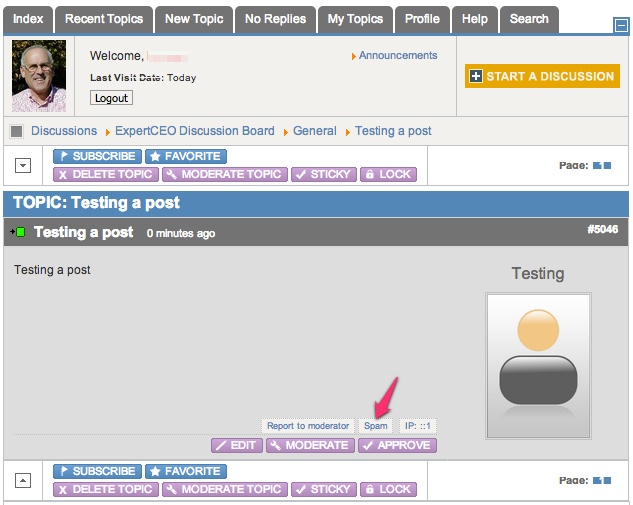This screenshot has width=633, height=505.
Task: Approve the Testing a post message
Action: [397, 445]
